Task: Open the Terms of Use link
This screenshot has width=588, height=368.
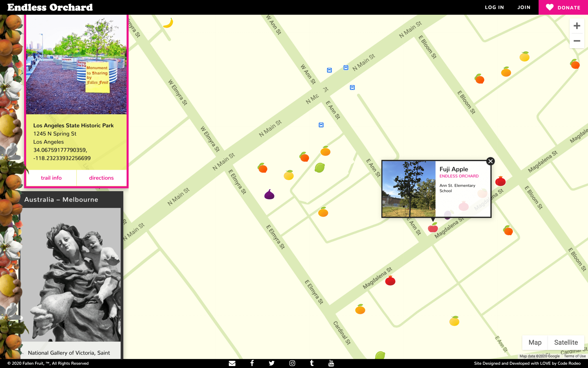Action: (x=575, y=356)
